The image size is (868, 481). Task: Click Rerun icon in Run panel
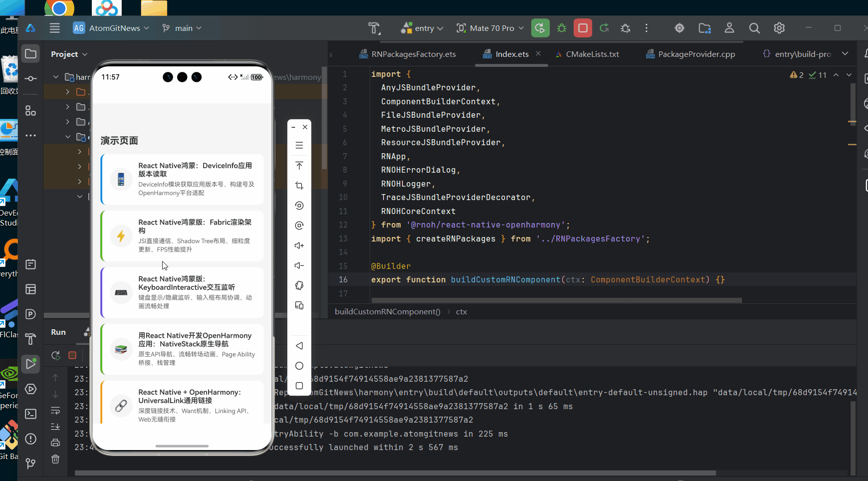click(x=56, y=355)
